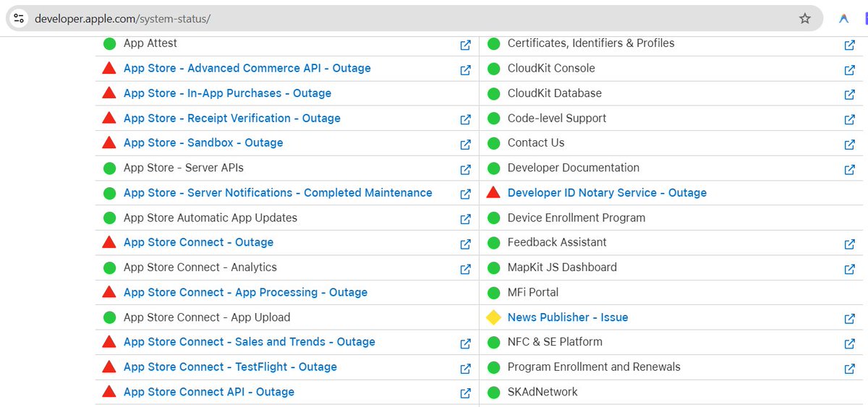This screenshot has height=407, width=868.
Task: Open external link icon for Server APIs
Action: pyautogui.click(x=466, y=169)
